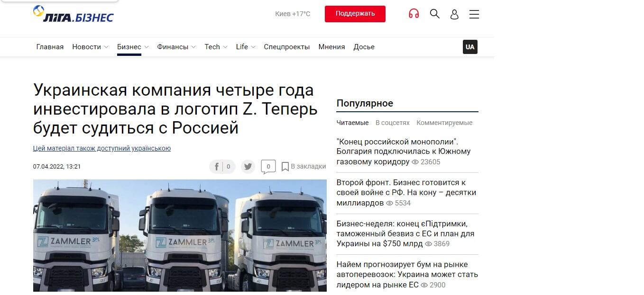Click the red Поддержать button
The height and width of the screenshot is (295, 644).
(355, 14)
